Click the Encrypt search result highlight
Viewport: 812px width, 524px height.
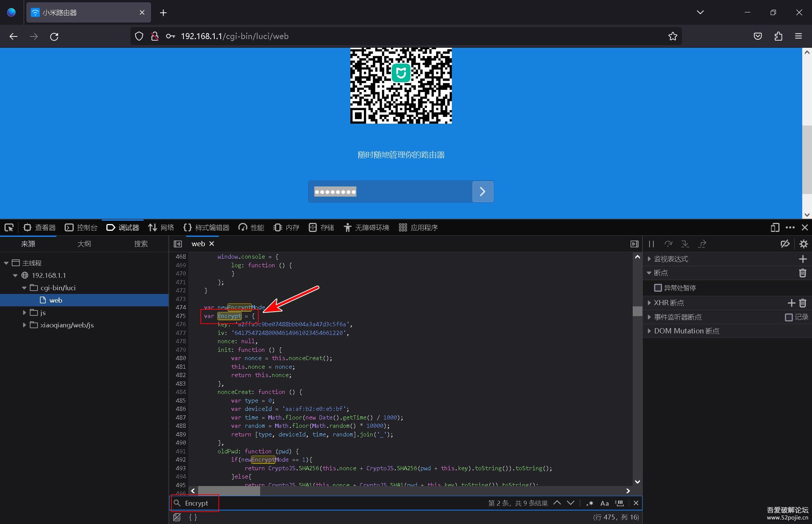(x=229, y=316)
